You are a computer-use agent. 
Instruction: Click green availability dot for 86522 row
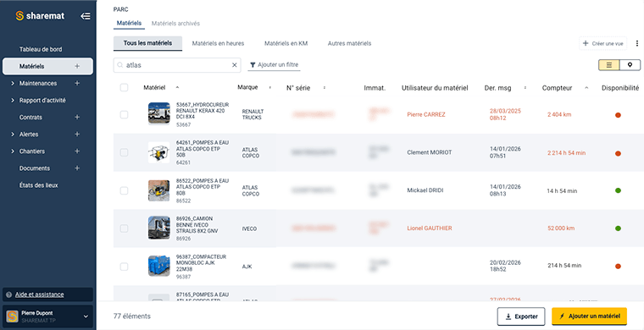pyautogui.click(x=618, y=190)
